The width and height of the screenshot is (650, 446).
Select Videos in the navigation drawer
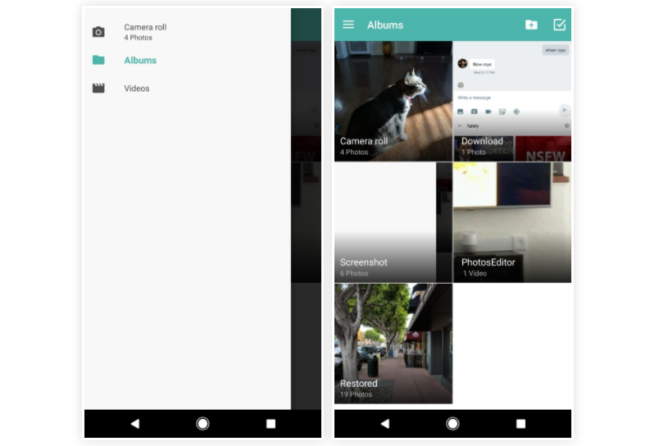click(x=187, y=88)
